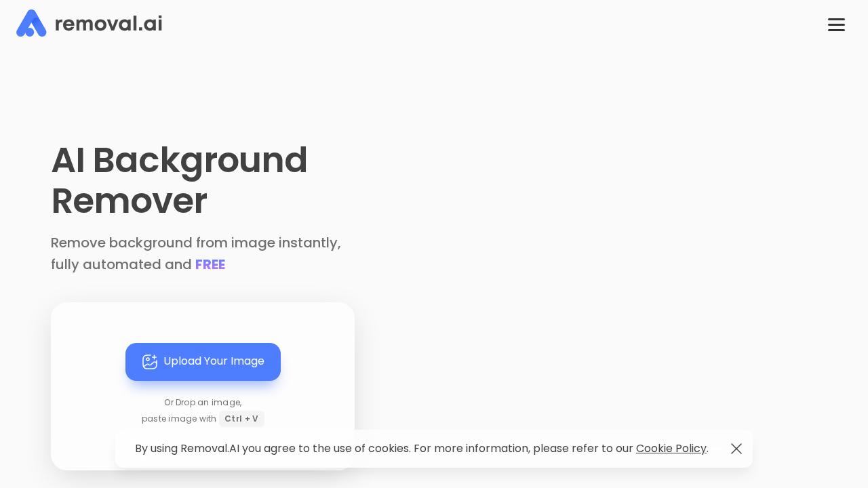Click the blue removal.ai logo icon
Image resolution: width=868 pixels, height=488 pixels.
point(31,23)
